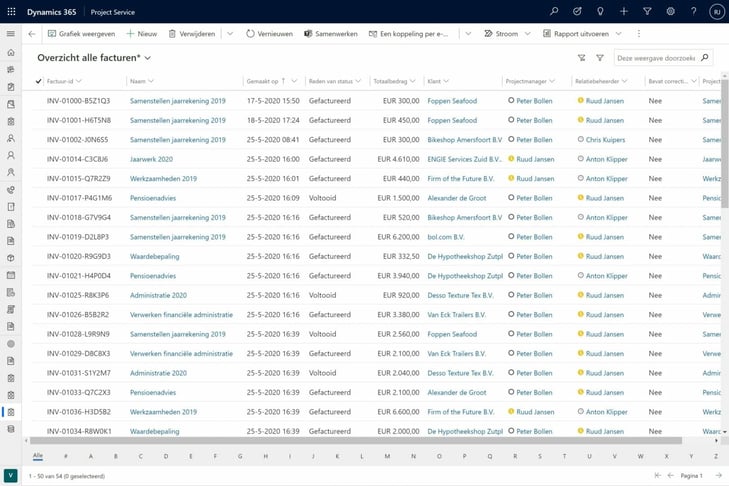729x486 pixels.
Task: Open Foppen Seafood link for INV-01000-B5Z1Q3
Action: click(452, 100)
